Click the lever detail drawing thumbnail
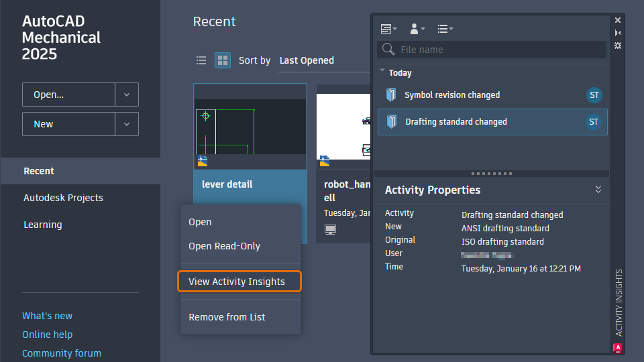 pyautogui.click(x=250, y=127)
